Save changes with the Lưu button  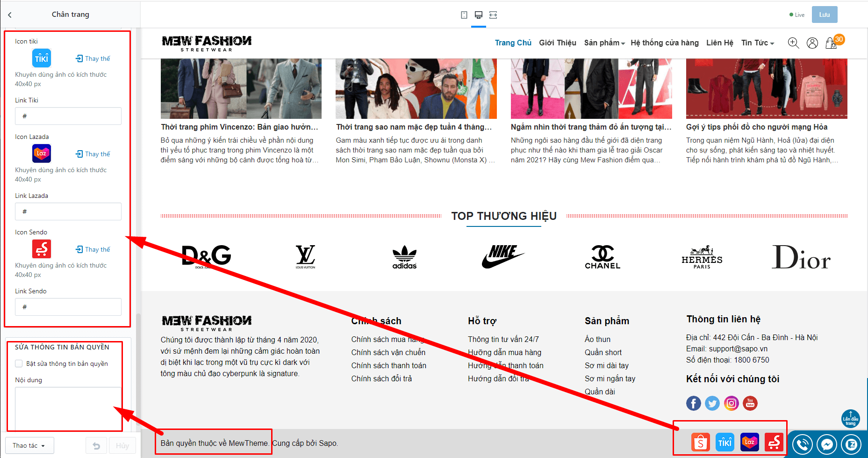click(x=825, y=15)
